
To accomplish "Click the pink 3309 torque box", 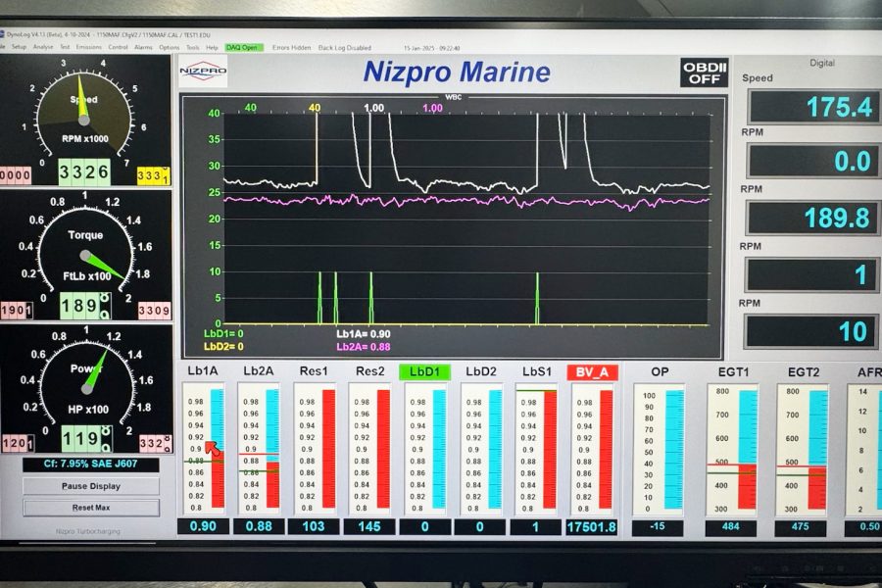I will [154, 310].
